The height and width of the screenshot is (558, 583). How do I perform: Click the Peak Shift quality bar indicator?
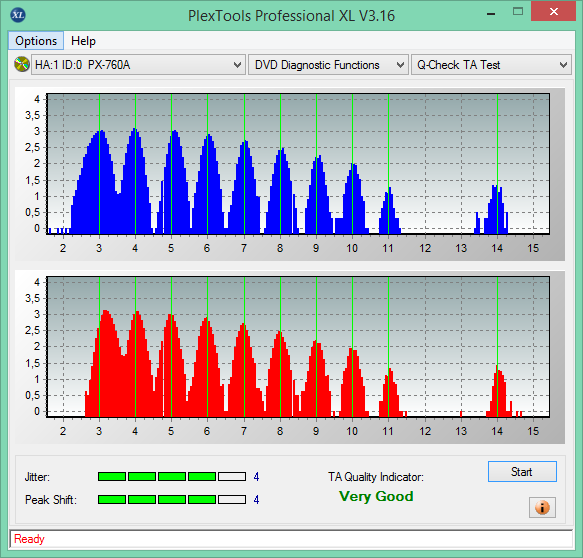point(172,499)
